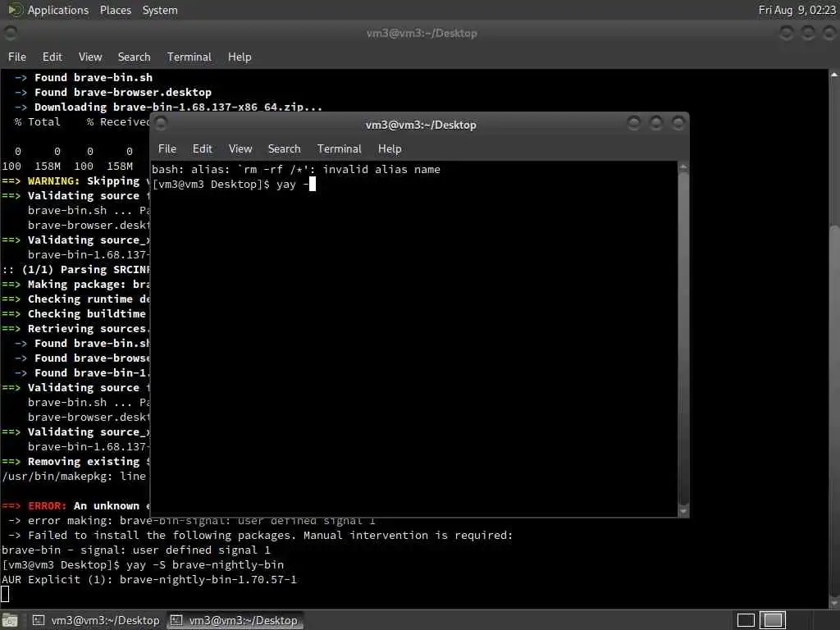The height and width of the screenshot is (630, 840).
Task: Click 'AUR Explicit (1): brave-nightly-bin-1.70.57-1' line
Action: click(149, 580)
